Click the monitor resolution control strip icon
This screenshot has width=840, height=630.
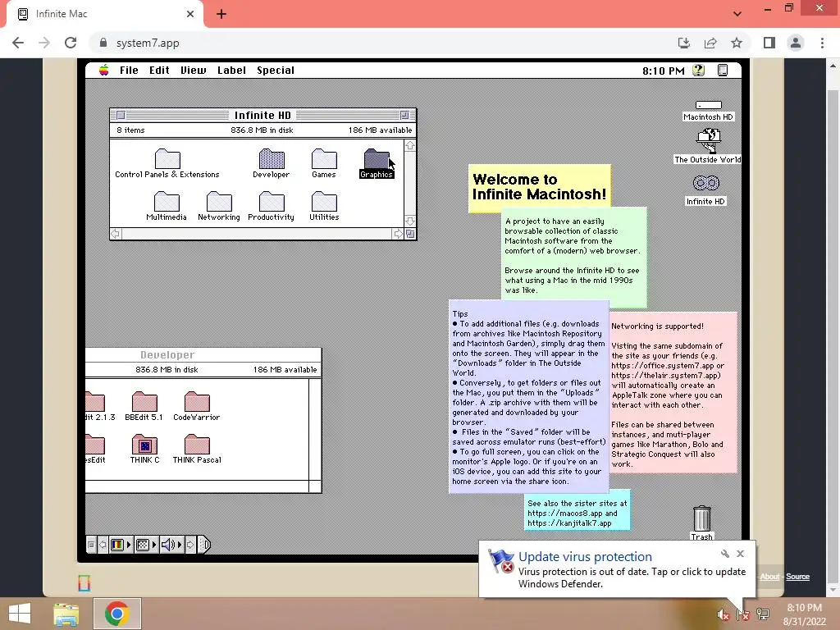pyautogui.click(x=143, y=545)
